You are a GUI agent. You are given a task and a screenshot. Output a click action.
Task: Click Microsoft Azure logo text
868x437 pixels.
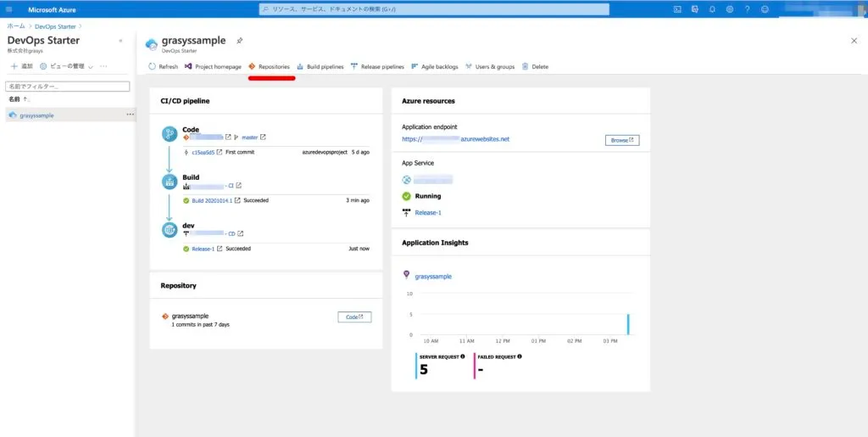(x=52, y=9)
